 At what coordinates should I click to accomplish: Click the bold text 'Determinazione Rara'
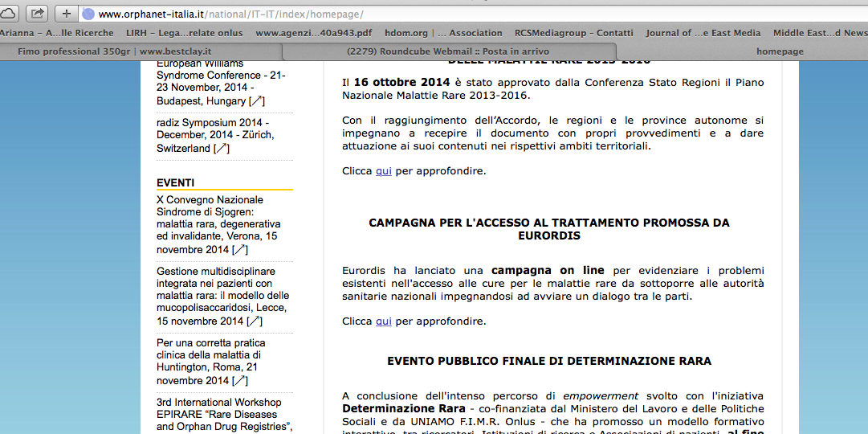[404, 408]
